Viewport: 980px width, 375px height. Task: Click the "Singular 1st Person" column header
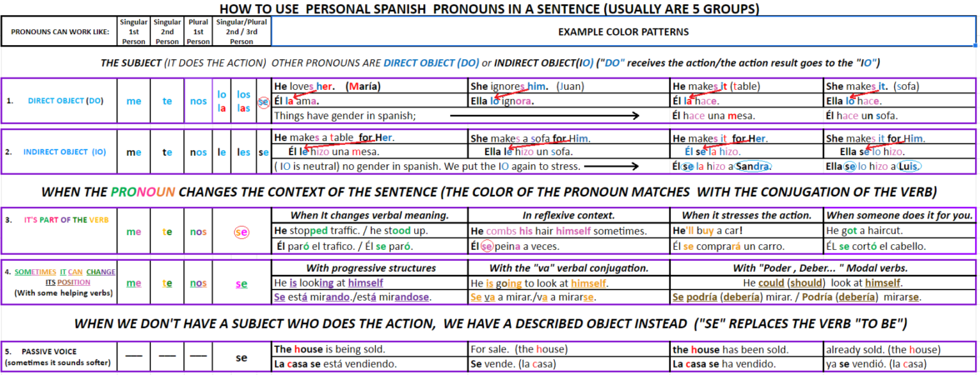point(134,32)
